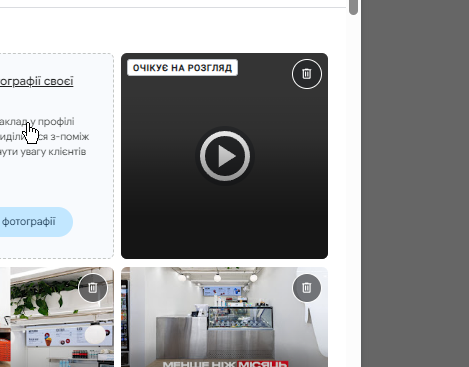Click the 'ОЧІКУЄ НА РОЗГЛЯД' badge
The width and height of the screenshot is (469, 367).
(x=182, y=68)
